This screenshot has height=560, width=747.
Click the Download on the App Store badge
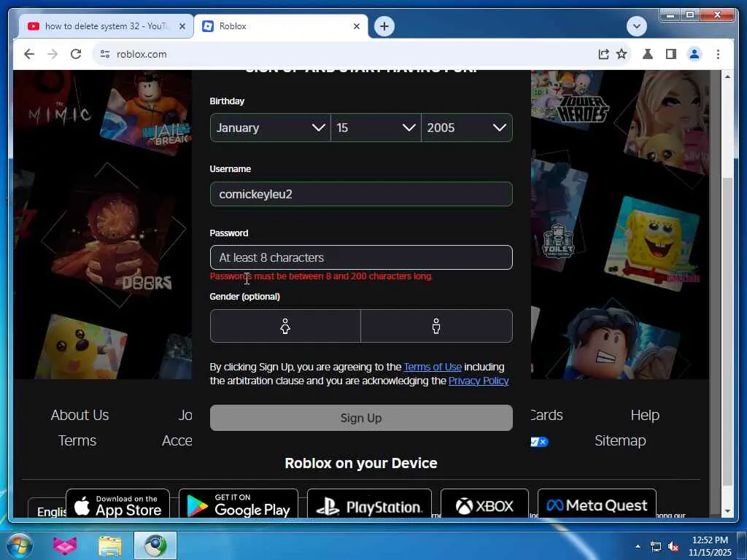click(x=117, y=504)
